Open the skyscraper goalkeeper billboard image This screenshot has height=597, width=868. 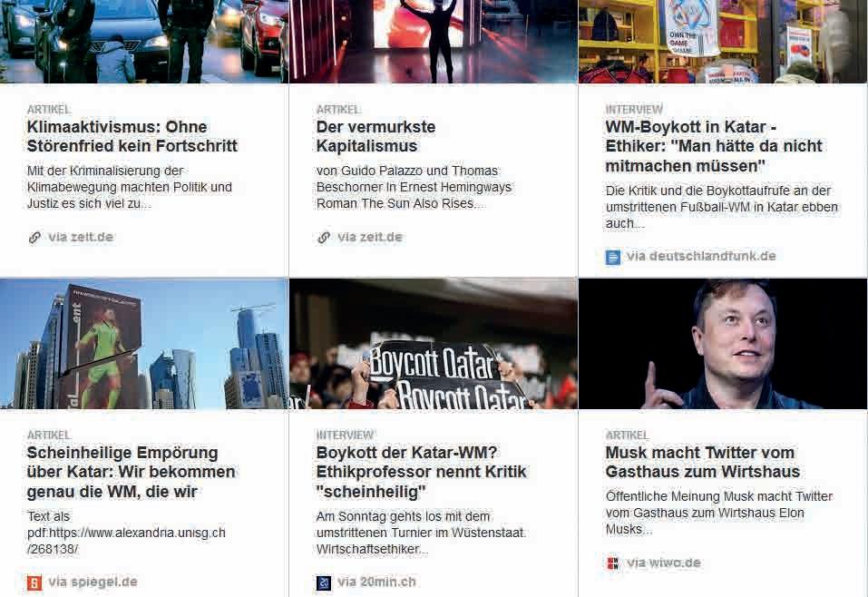pos(144,344)
